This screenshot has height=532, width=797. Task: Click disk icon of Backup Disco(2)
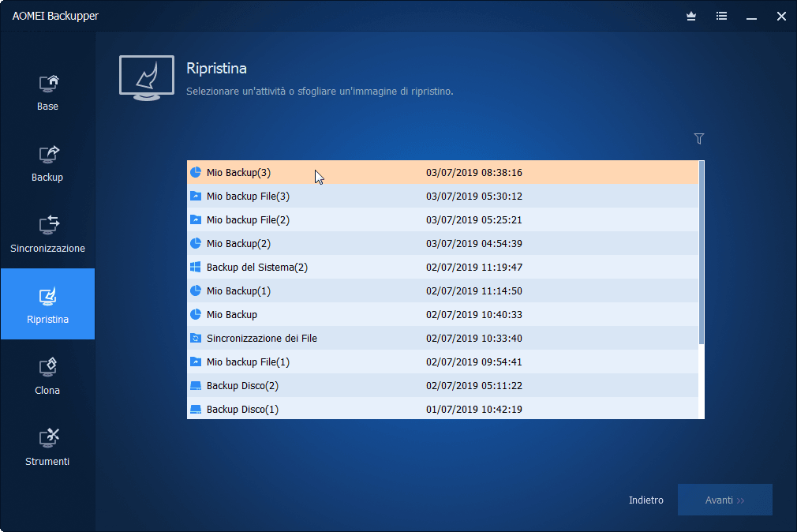coord(196,385)
